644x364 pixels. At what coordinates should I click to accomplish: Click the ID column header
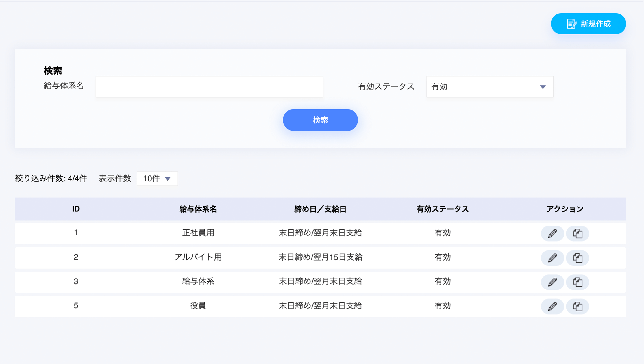76,209
